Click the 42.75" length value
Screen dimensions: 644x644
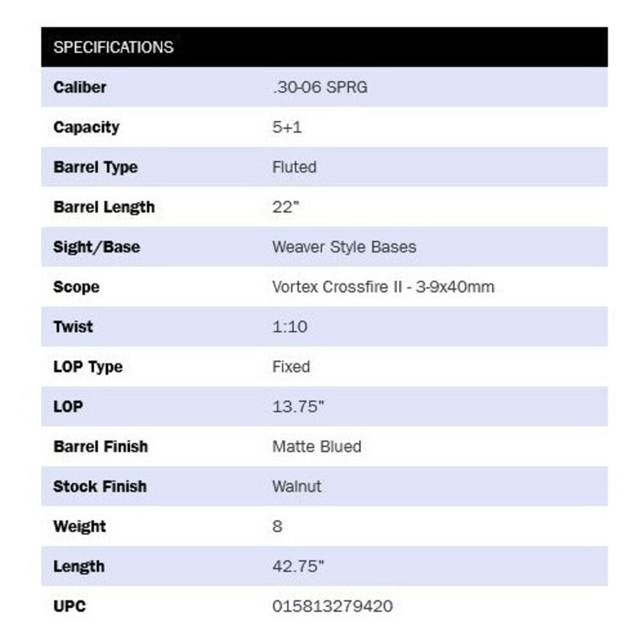(298, 566)
